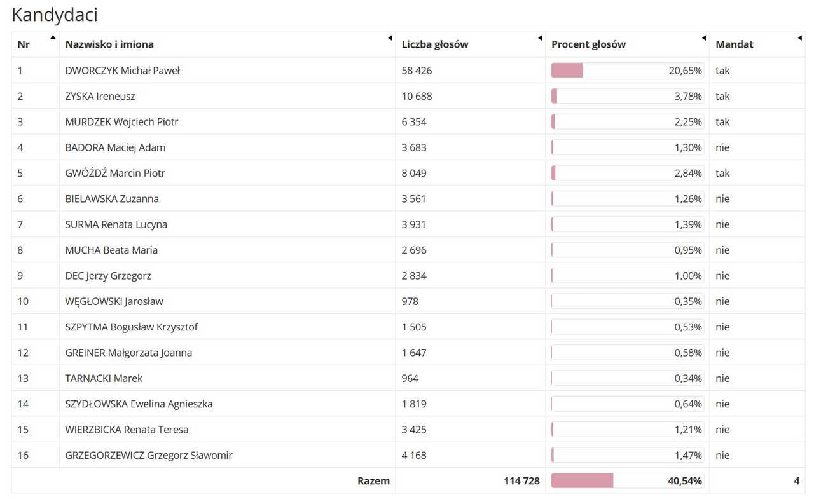814x504 pixels.
Task: Click sort arrow in Procent głosów header
Action: click(x=704, y=38)
